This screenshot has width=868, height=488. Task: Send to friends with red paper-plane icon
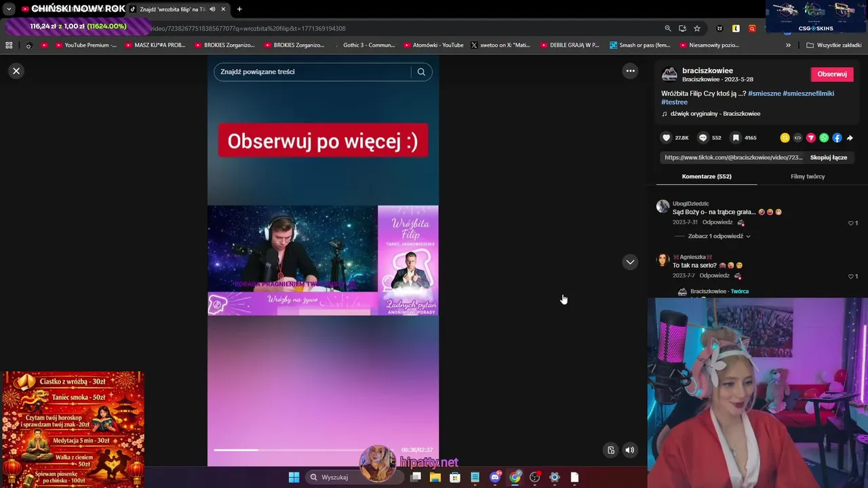[810, 138]
